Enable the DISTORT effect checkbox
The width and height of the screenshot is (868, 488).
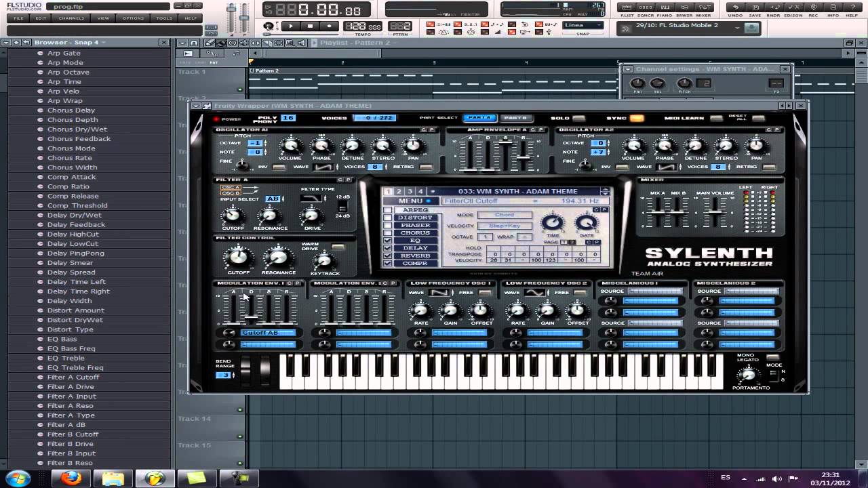click(388, 218)
